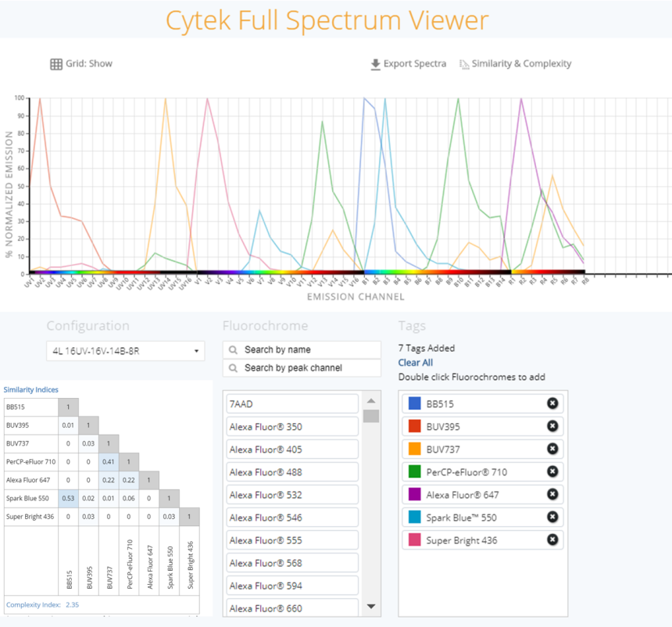Select Alexa Fluor 488 in the list
The image size is (672, 627).
click(x=292, y=472)
